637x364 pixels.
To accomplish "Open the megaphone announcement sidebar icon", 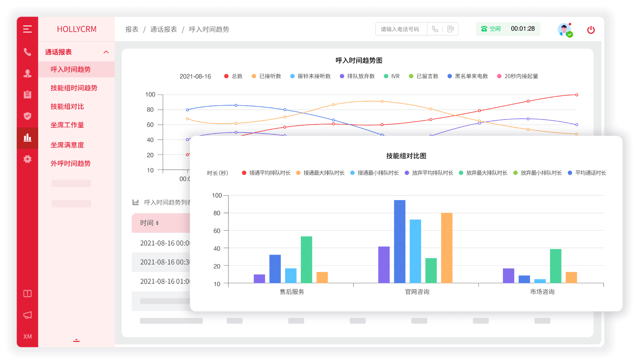I will pyautogui.click(x=27, y=315).
